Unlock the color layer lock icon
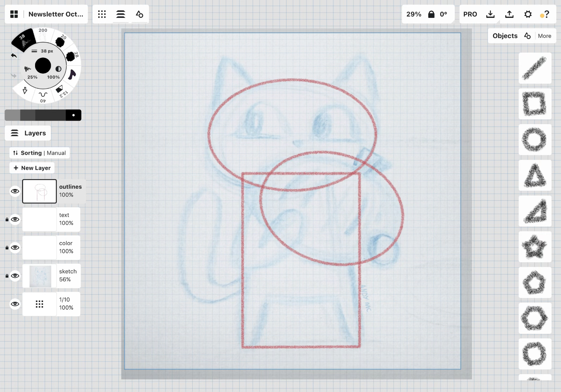 coord(7,248)
